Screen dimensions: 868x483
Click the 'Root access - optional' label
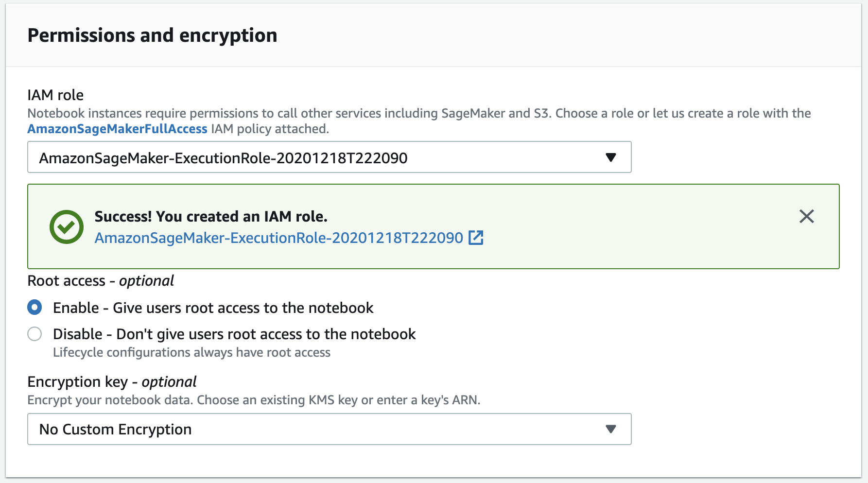click(x=101, y=281)
